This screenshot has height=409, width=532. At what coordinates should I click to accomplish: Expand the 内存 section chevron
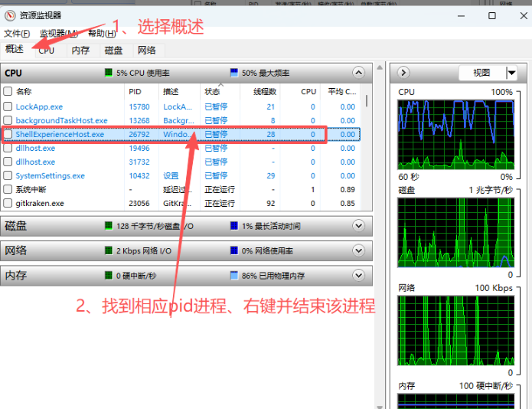tap(358, 275)
